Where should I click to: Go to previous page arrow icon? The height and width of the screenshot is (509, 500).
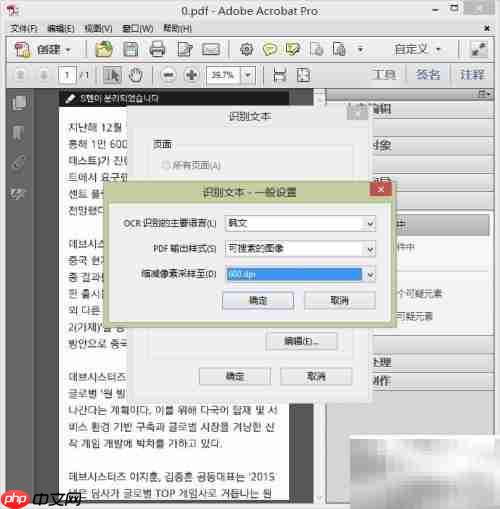pos(20,75)
